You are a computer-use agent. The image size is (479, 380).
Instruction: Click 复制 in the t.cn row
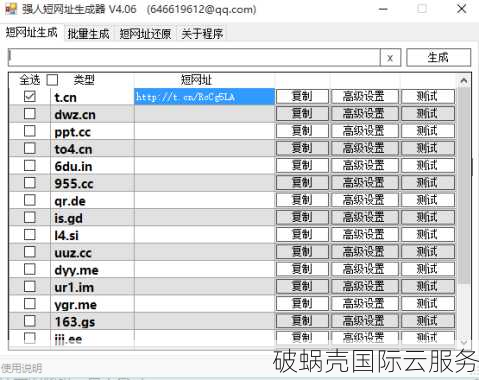(302, 97)
